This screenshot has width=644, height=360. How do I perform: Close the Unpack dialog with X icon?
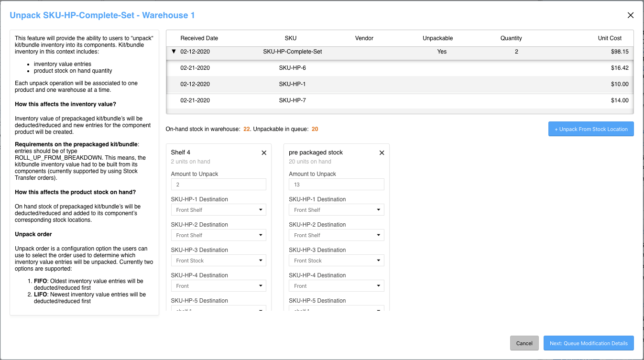pyautogui.click(x=631, y=15)
